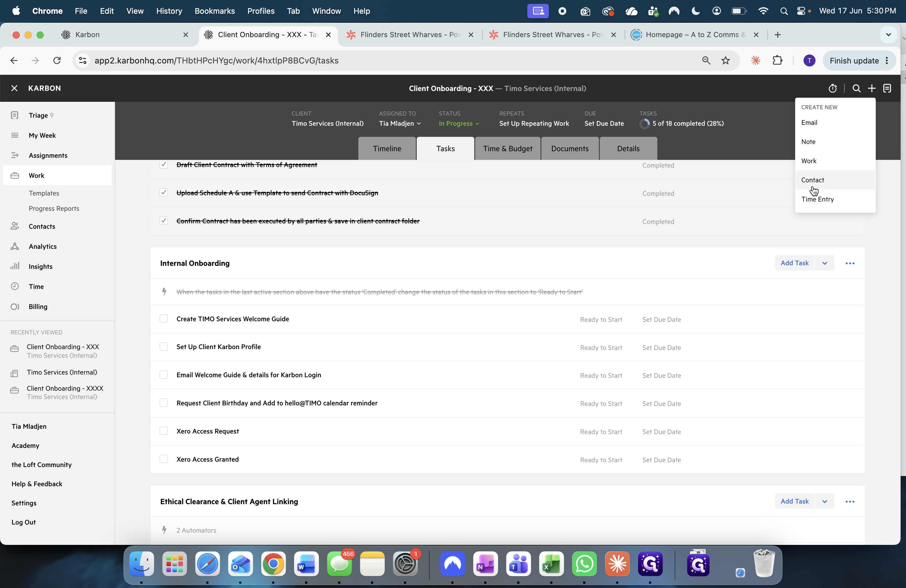The image size is (906, 588).
Task: Open WhatsApp from the dock
Action: (x=584, y=564)
